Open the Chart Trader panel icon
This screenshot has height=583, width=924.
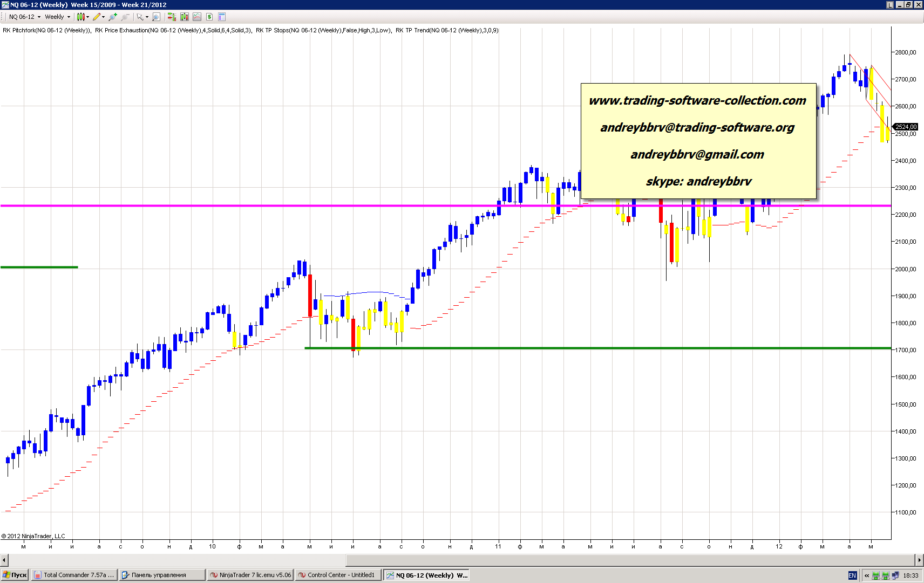tap(171, 17)
